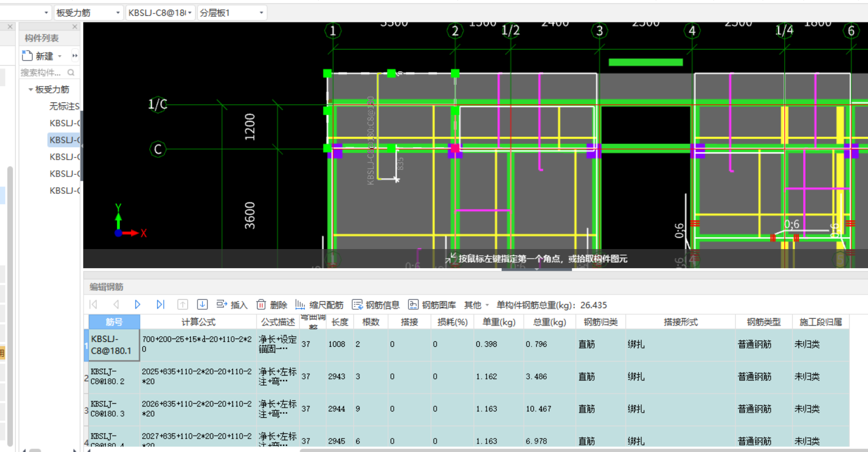Click axis bubble 3 at top
The height and width of the screenshot is (452, 868).
pyautogui.click(x=600, y=31)
